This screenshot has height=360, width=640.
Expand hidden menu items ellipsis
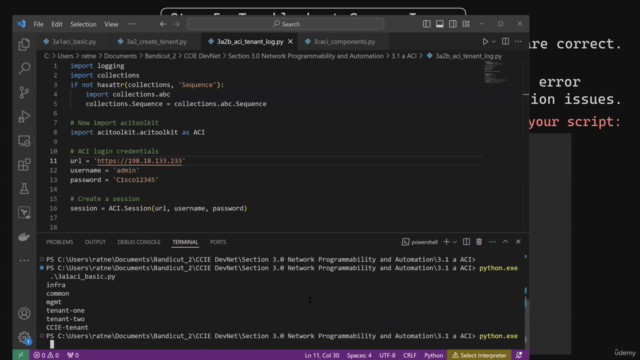(x=131, y=24)
